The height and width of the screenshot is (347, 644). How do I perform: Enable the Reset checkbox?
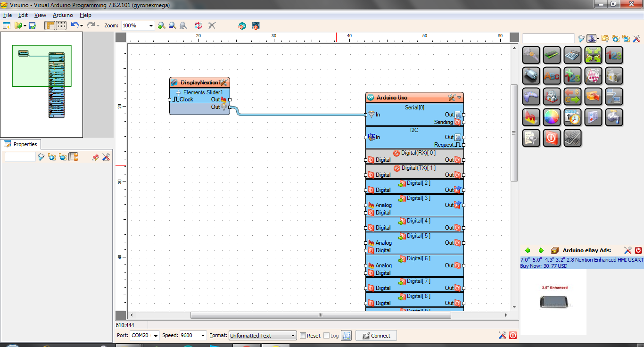coord(303,335)
